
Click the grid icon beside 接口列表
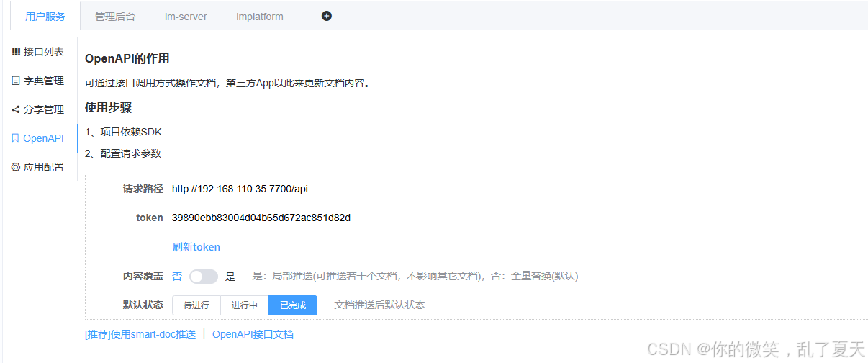pos(16,52)
